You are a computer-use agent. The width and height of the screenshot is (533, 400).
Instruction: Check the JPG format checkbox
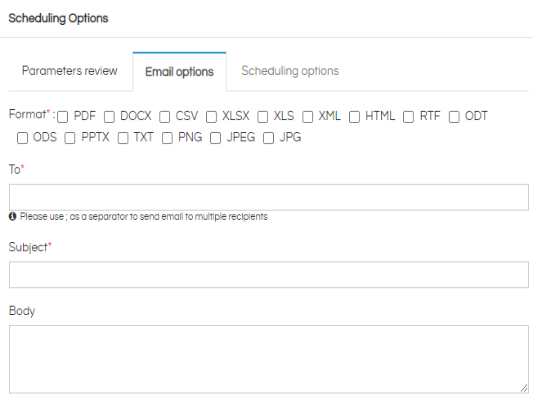tap(268, 138)
